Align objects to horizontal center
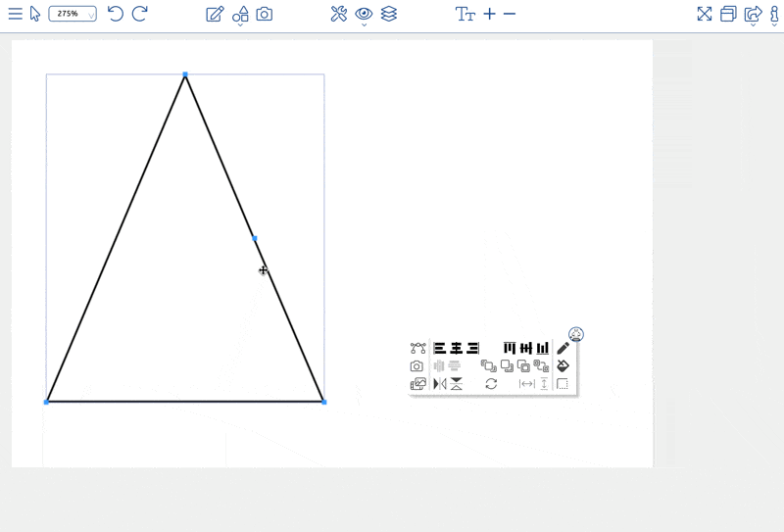This screenshot has width=784, height=532. click(457, 348)
